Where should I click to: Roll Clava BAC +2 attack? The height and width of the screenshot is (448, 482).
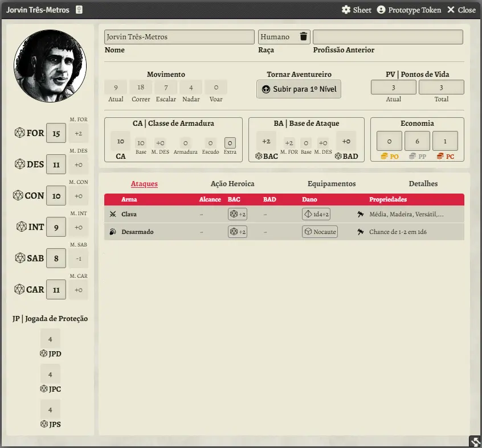pyautogui.click(x=238, y=214)
